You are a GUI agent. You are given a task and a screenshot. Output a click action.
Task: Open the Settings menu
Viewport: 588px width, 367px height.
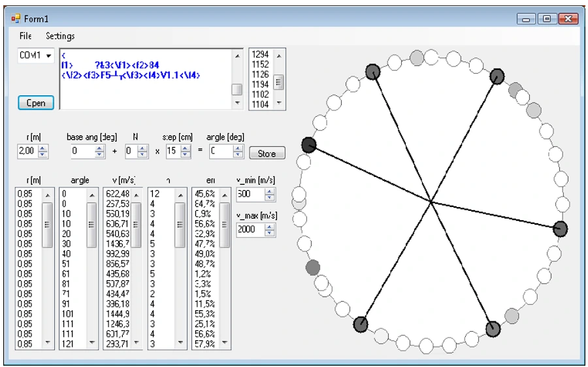60,36
